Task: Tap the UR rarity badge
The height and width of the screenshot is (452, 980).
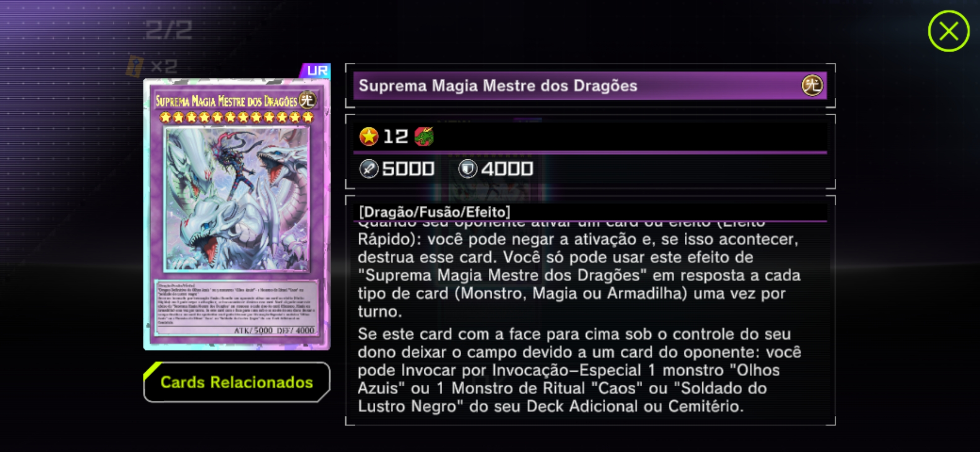Action: tap(316, 70)
